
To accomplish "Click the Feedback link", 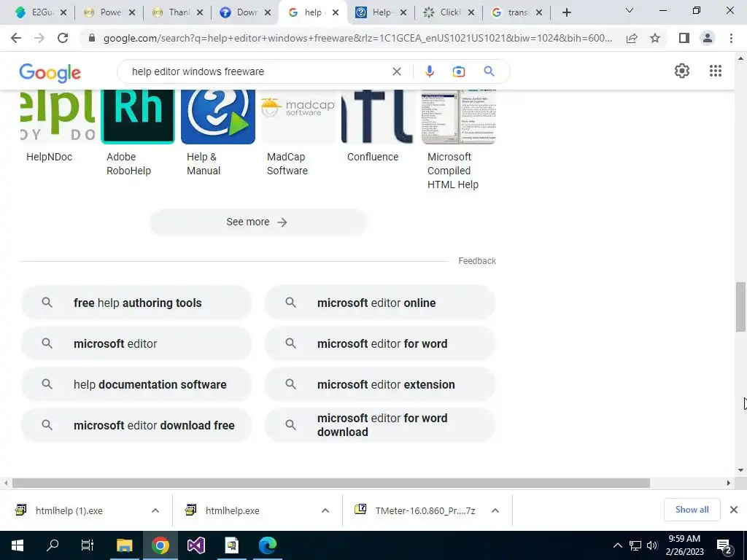I will [477, 261].
